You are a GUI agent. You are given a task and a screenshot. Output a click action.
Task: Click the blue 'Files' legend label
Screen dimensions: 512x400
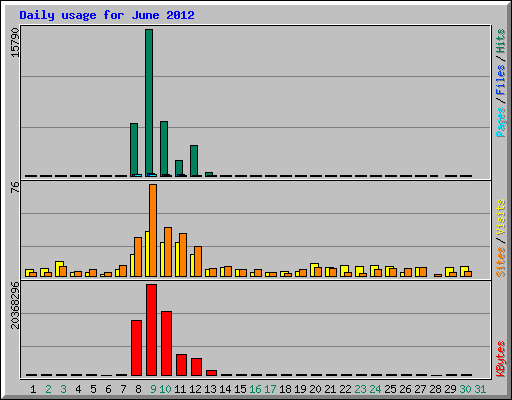501,80
